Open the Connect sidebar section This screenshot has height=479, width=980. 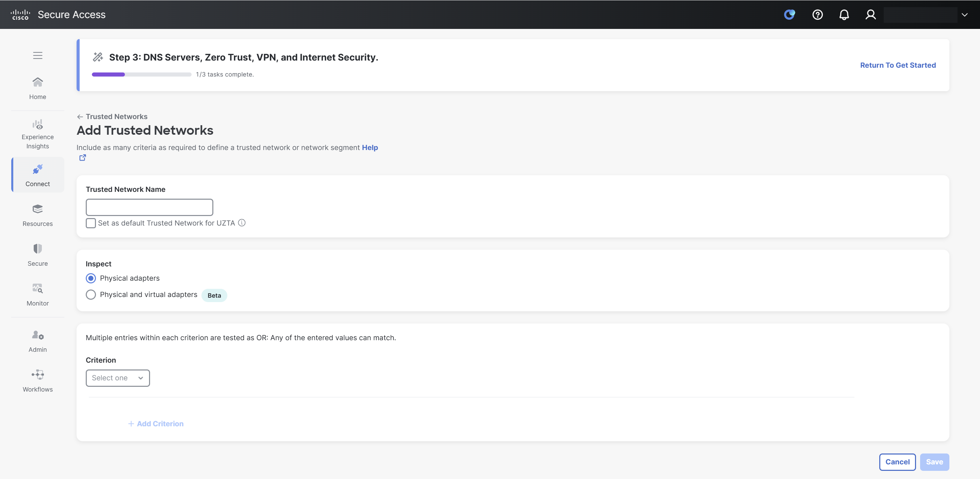pos(38,175)
